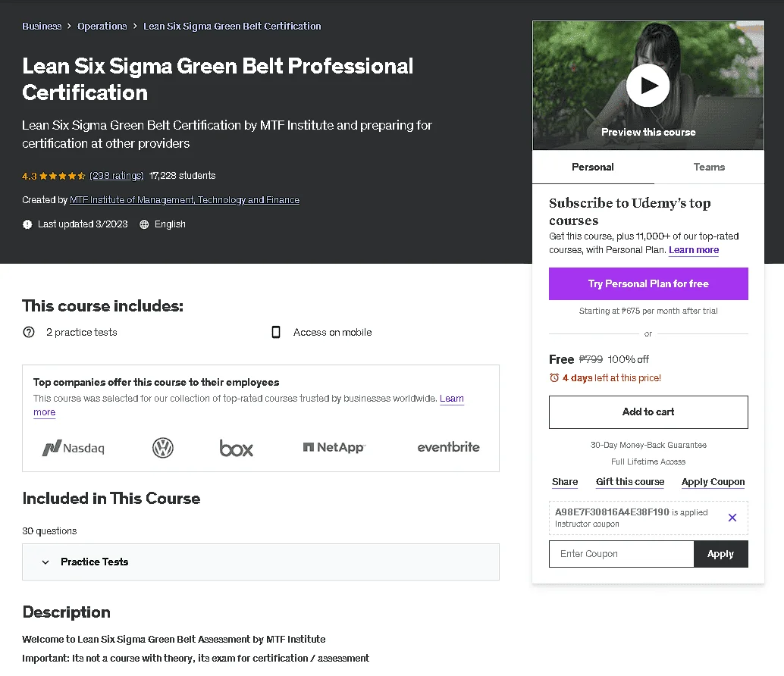Click the practice tests question mark icon
The height and width of the screenshot is (676, 784).
click(x=29, y=332)
